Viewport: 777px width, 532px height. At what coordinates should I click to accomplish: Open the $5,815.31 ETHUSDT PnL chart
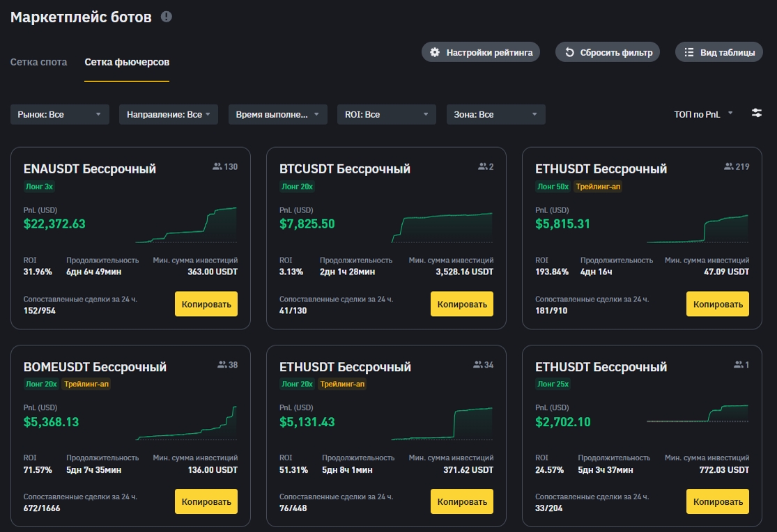coord(698,228)
